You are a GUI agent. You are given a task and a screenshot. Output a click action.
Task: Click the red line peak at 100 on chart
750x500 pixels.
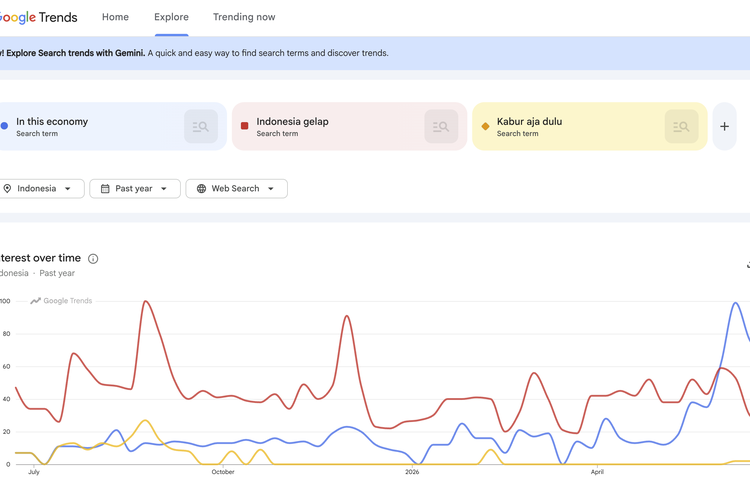click(146, 301)
